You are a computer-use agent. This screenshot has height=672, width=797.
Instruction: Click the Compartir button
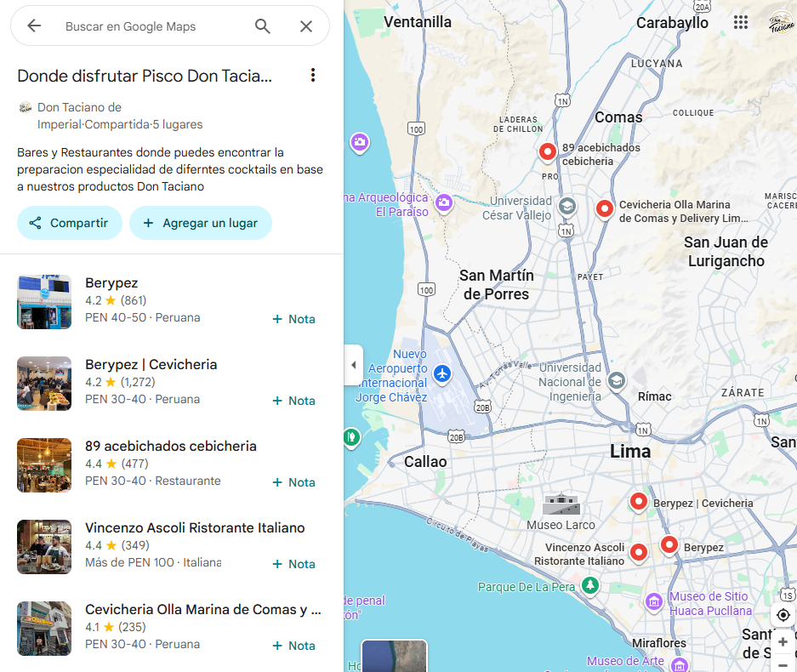(70, 223)
